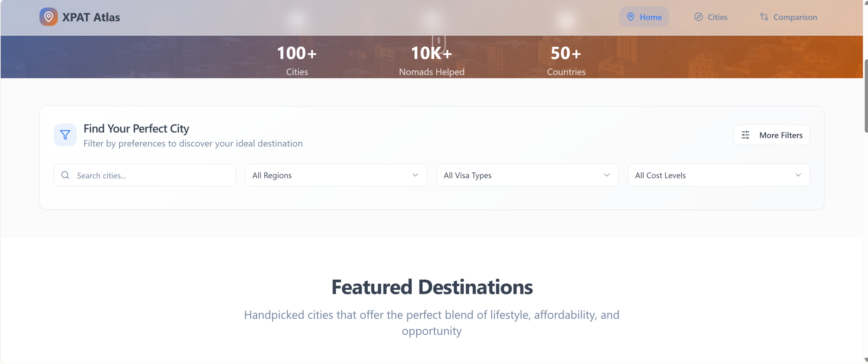Click the sliders icon in More Filters
The image size is (868, 364).
[745, 135]
